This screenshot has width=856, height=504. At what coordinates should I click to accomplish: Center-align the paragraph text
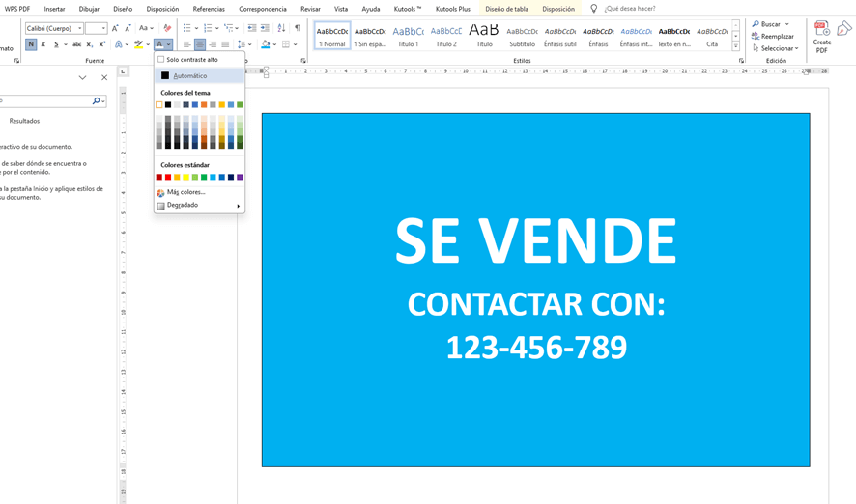pos(200,44)
